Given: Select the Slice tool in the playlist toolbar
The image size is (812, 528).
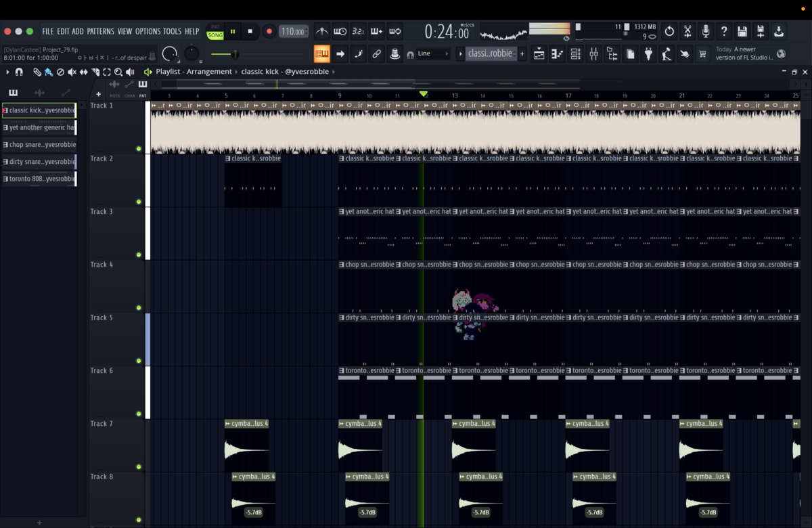Looking at the screenshot, I should 95,72.
